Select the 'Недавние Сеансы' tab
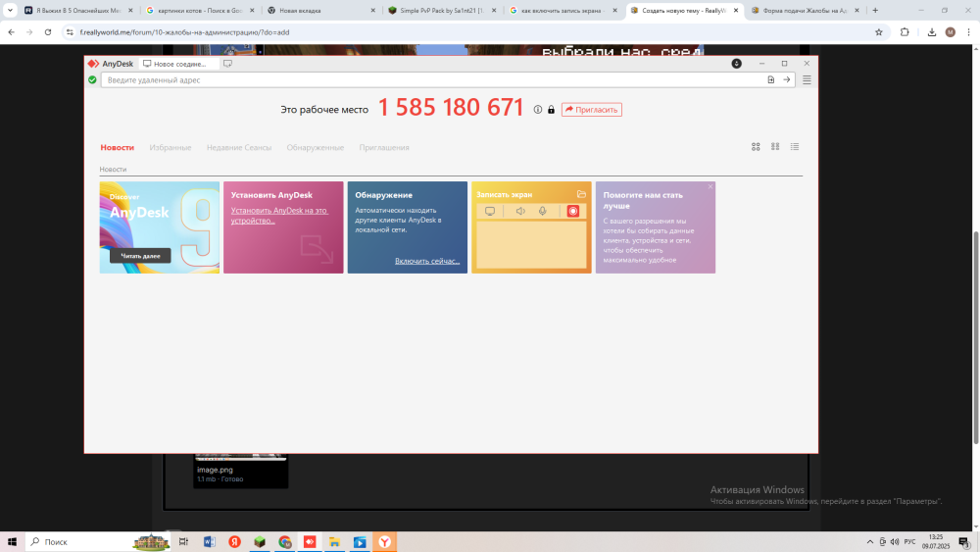The width and height of the screenshot is (980, 552). 239,147
